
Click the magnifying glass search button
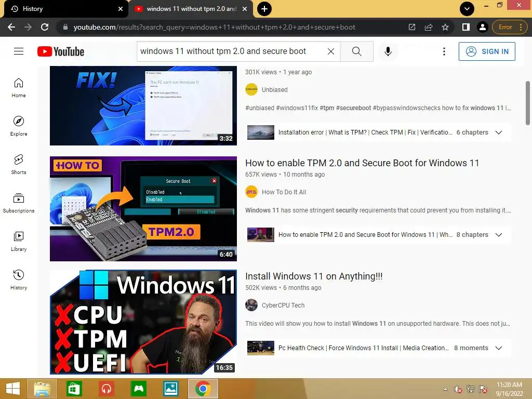(x=356, y=51)
